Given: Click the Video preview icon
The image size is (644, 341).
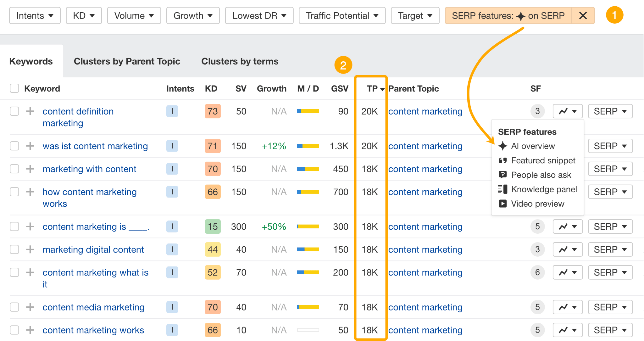Looking at the screenshot, I should (x=503, y=204).
